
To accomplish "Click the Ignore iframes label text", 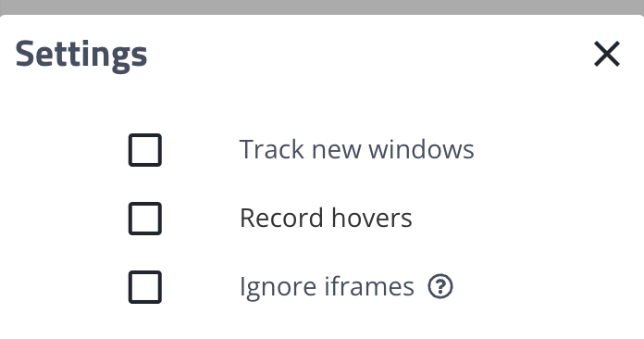I will coord(327,287).
